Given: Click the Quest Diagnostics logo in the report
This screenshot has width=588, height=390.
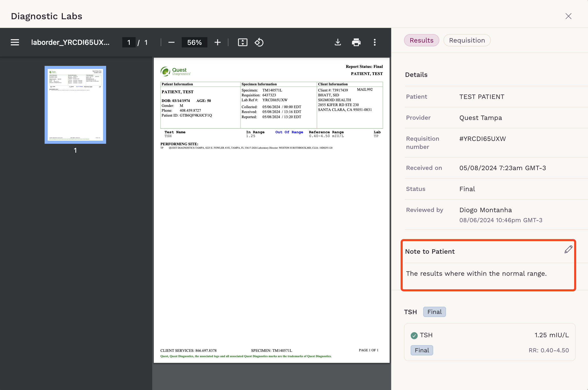Looking at the screenshot, I should (176, 71).
